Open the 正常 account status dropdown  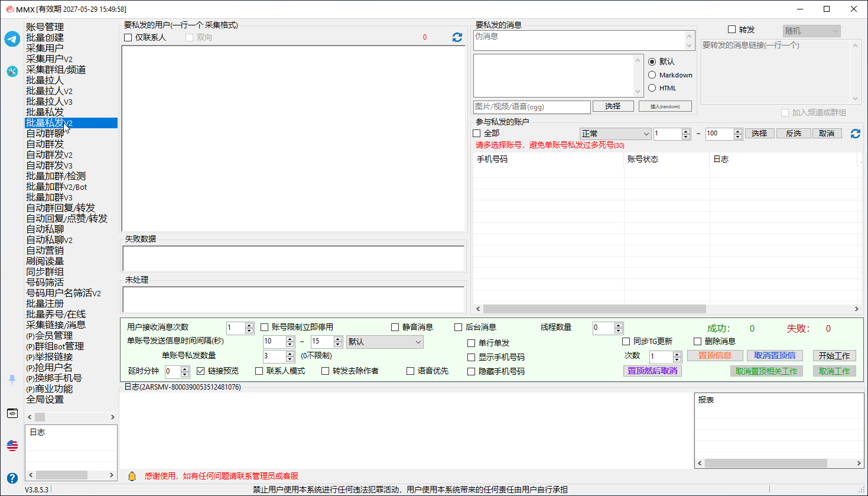pos(615,134)
